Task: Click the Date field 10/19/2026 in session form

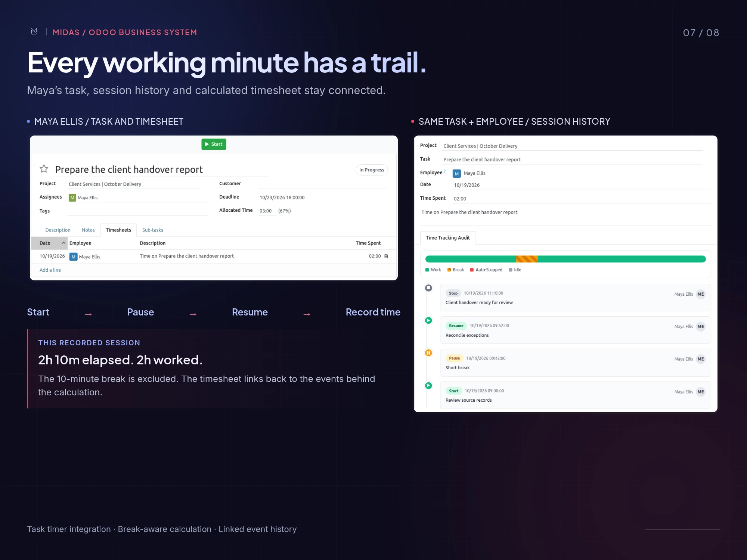Action: click(x=582, y=185)
